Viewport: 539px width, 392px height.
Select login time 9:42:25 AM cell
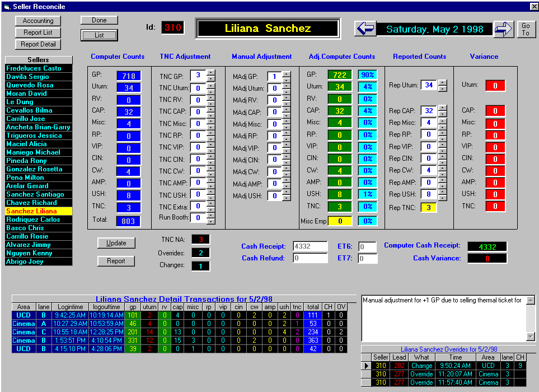70,315
